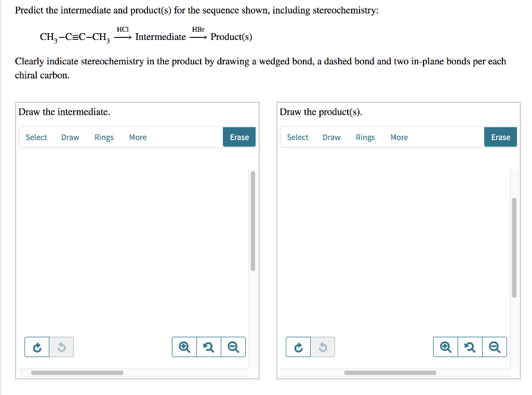
Task: Zoom out on the intermediate drawing canvas
Action: pyautogui.click(x=233, y=347)
